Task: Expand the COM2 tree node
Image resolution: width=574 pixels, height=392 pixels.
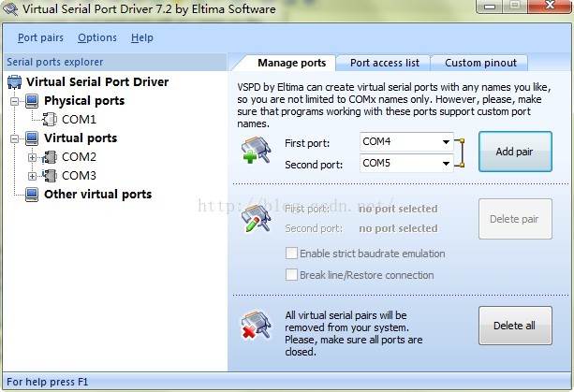Action: 32,157
